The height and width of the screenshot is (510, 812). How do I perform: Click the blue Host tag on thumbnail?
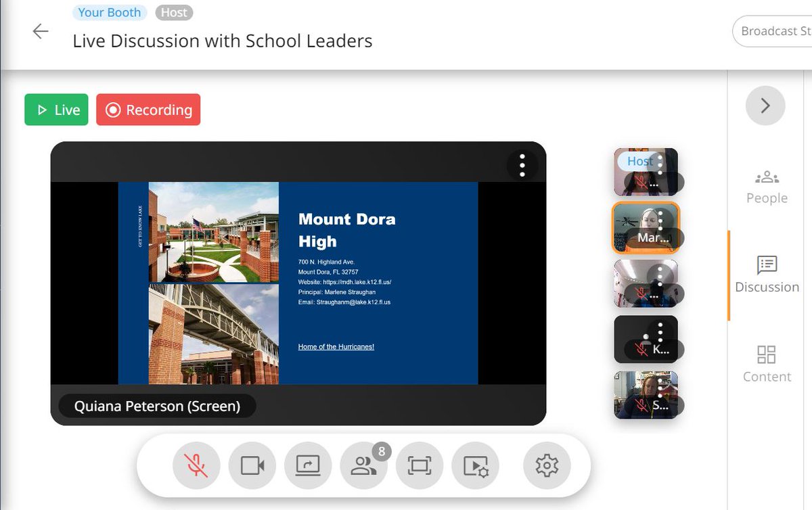coord(639,161)
